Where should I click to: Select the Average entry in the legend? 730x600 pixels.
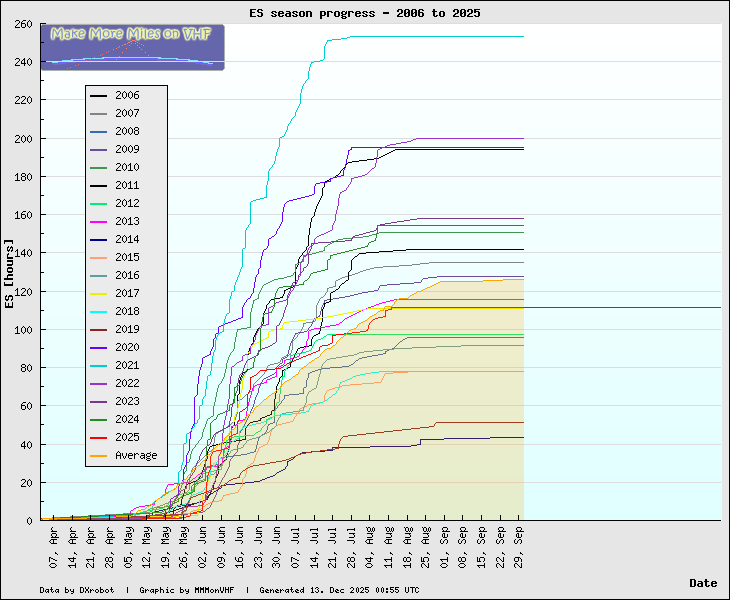coord(136,455)
